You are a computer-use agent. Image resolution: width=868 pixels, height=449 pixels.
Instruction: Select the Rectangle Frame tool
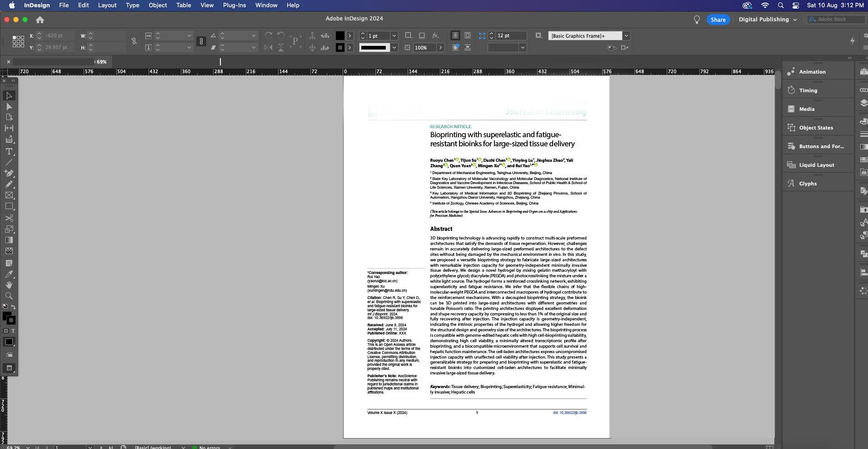click(9, 195)
